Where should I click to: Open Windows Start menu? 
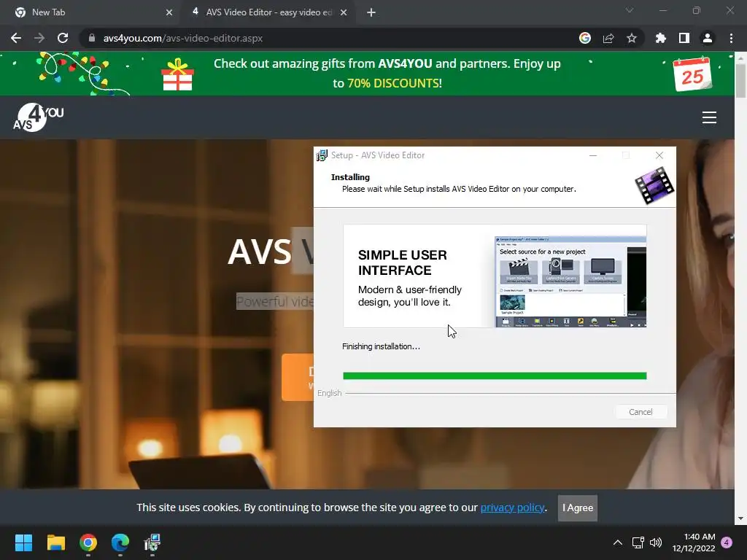[x=23, y=542]
